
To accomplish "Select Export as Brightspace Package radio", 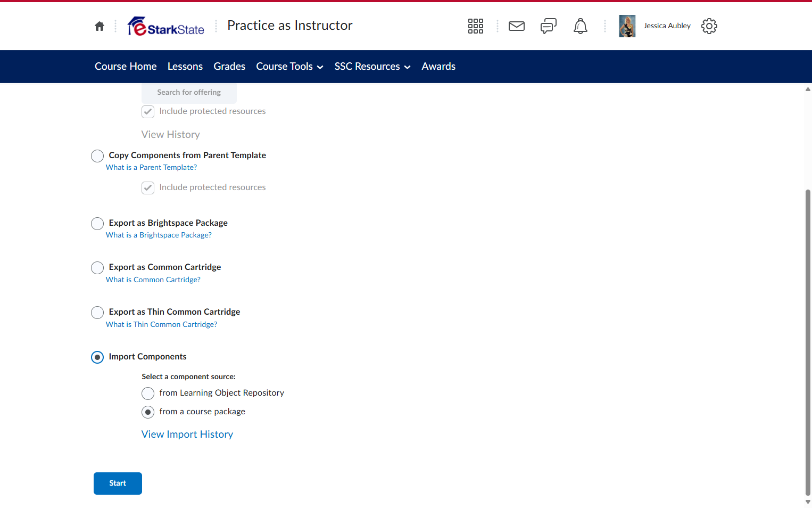I will pyautogui.click(x=97, y=224).
